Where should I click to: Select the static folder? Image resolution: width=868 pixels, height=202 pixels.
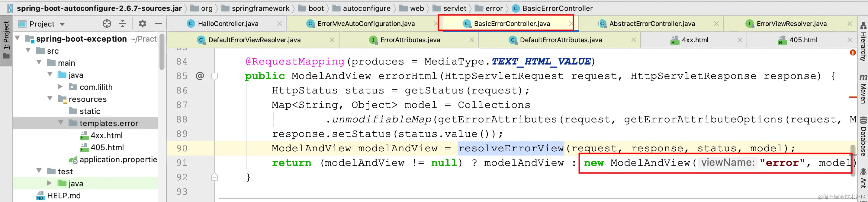[x=85, y=111]
